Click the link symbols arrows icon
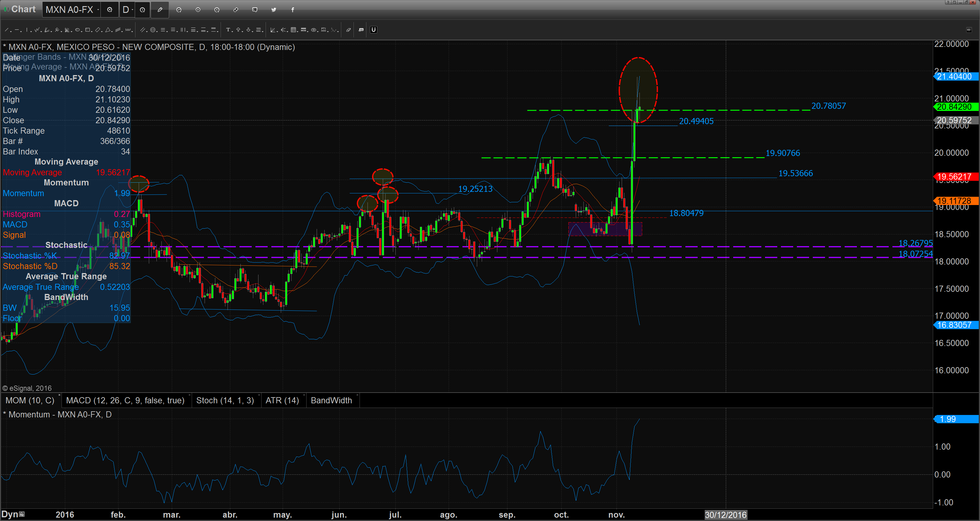 (x=236, y=10)
